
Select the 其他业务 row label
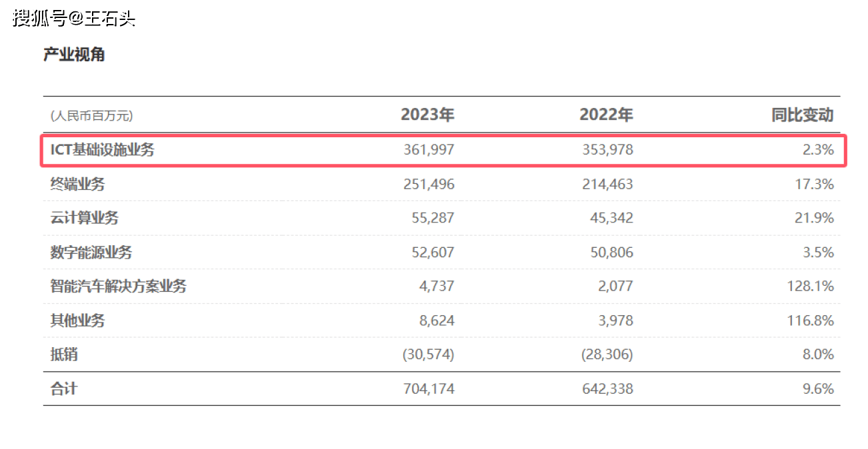(x=77, y=320)
